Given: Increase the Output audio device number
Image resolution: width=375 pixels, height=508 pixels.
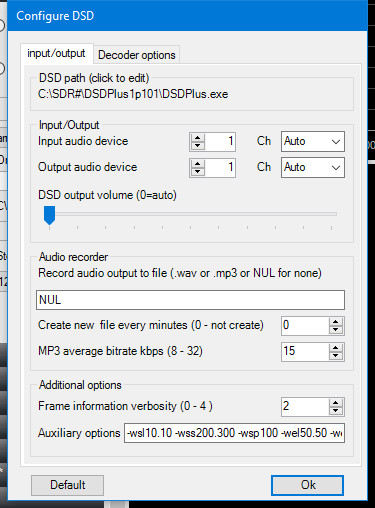Looking at the screenshot, I should click(x=198, y=164).
